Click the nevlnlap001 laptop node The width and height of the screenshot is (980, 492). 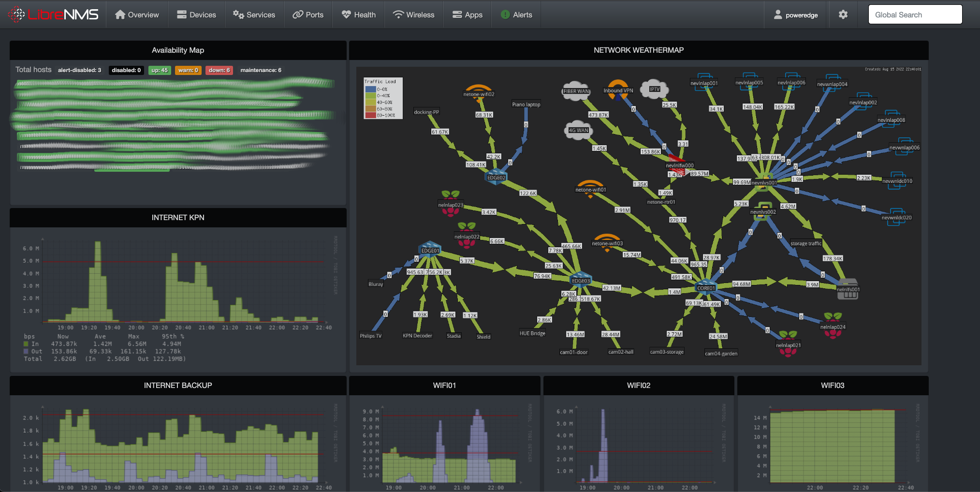point(704,81)
